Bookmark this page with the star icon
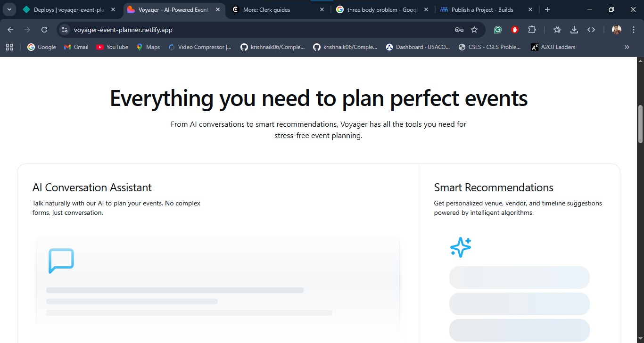Image resolution: width=644 pixels, height=343 pixels. click(x=474, y=30)
